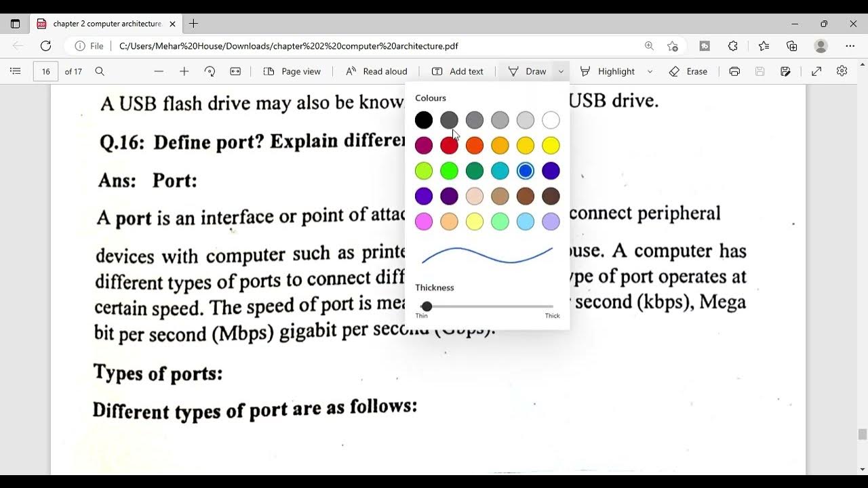Pick the black colour swatch
This screenshot has height=488, width=868.
click(x=424, y=121)
